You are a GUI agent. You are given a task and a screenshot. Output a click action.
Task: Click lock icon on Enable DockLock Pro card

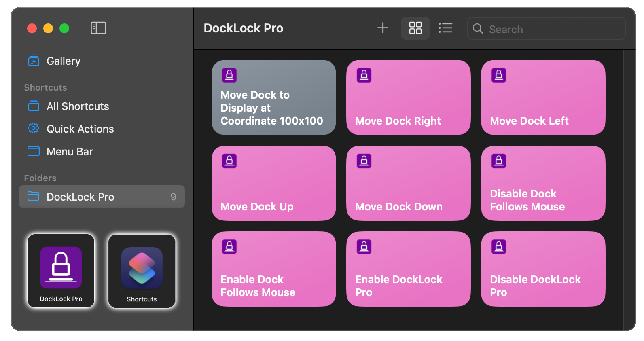click(364, 247)
